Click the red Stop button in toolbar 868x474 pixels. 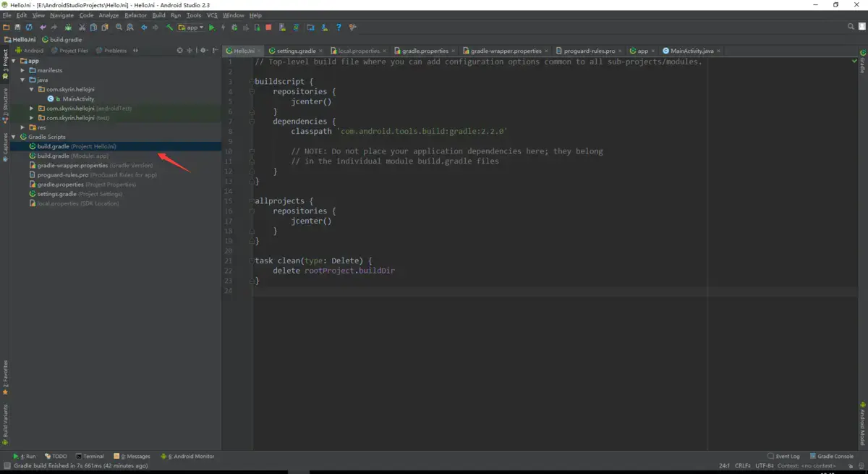(268, 27)
